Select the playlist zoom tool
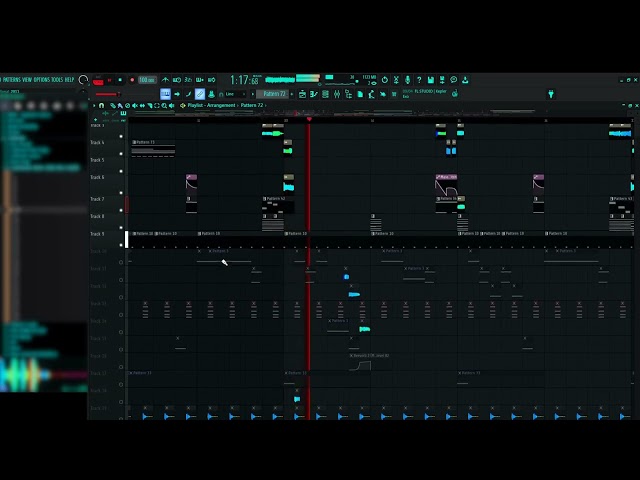 [x=164, y=105]
